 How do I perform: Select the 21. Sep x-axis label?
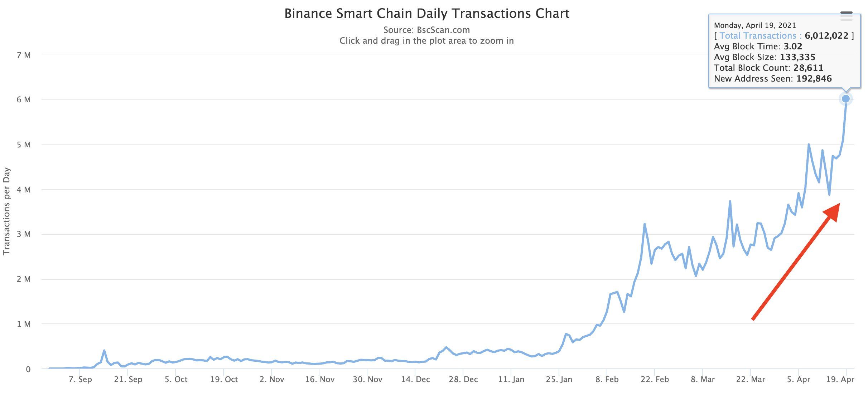[x=128, y=380]
